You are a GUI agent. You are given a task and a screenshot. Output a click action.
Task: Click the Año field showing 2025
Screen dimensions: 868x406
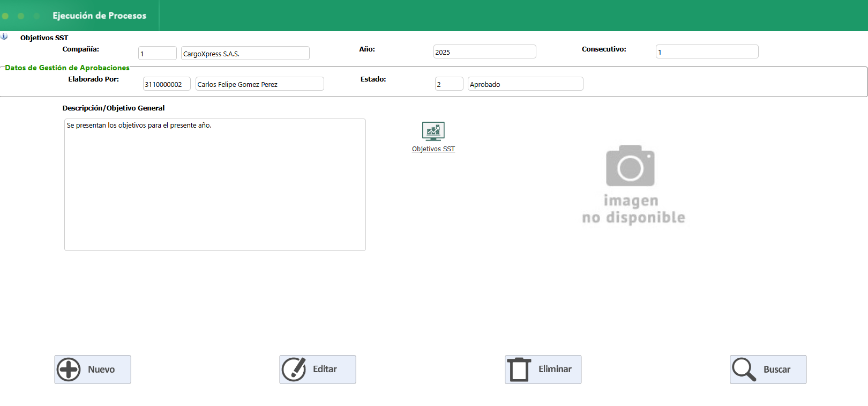click(x=485, y=51)
